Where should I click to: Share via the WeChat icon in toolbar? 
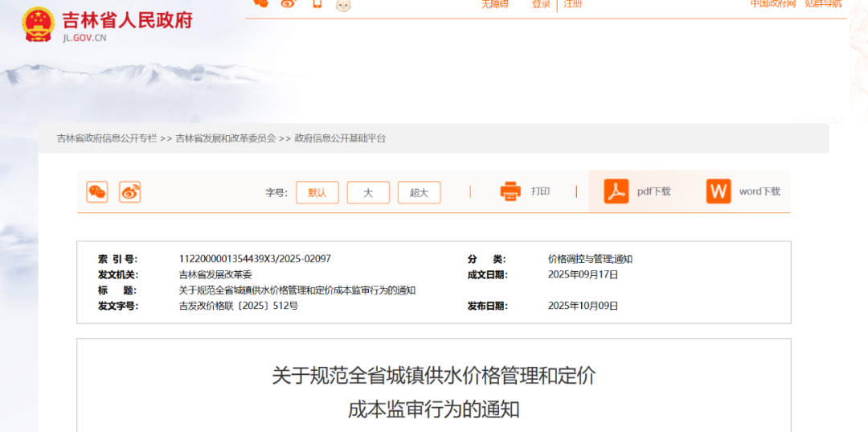point(97,192)
